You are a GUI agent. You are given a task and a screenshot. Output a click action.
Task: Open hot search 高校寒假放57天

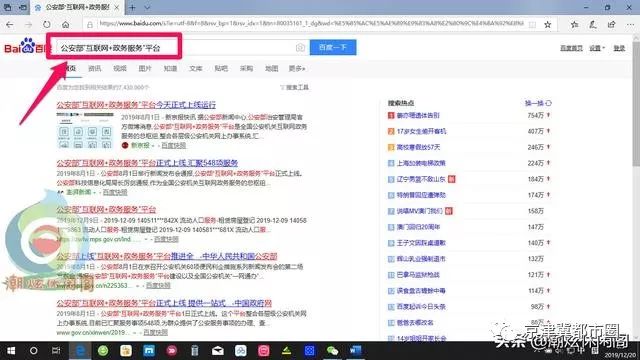pyautogui.click(x=418, y=147)
